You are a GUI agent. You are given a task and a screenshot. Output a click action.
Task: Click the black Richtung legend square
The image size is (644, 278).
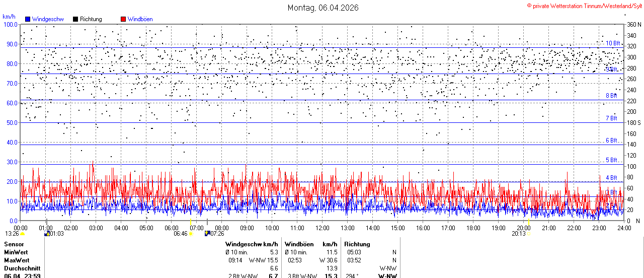75,19
